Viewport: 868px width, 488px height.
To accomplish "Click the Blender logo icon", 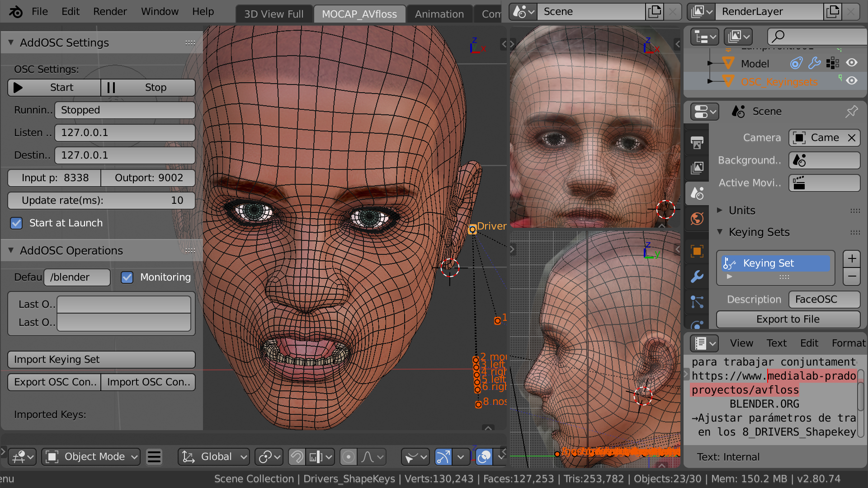I will (16, 12).
